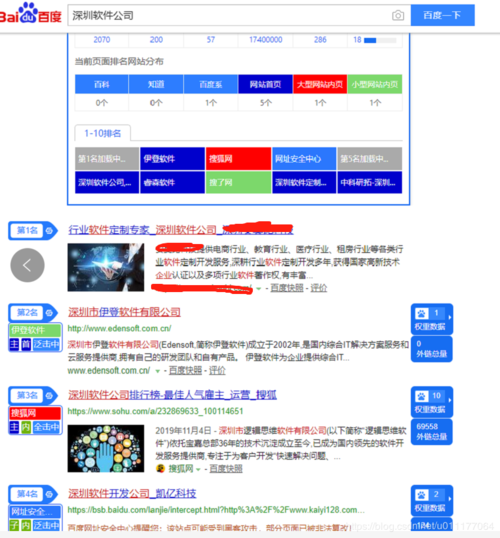Image resolution: width=500 pixels, height=538 pixels.
Task: Open first result thumbnail image
Action: (106, 267)
